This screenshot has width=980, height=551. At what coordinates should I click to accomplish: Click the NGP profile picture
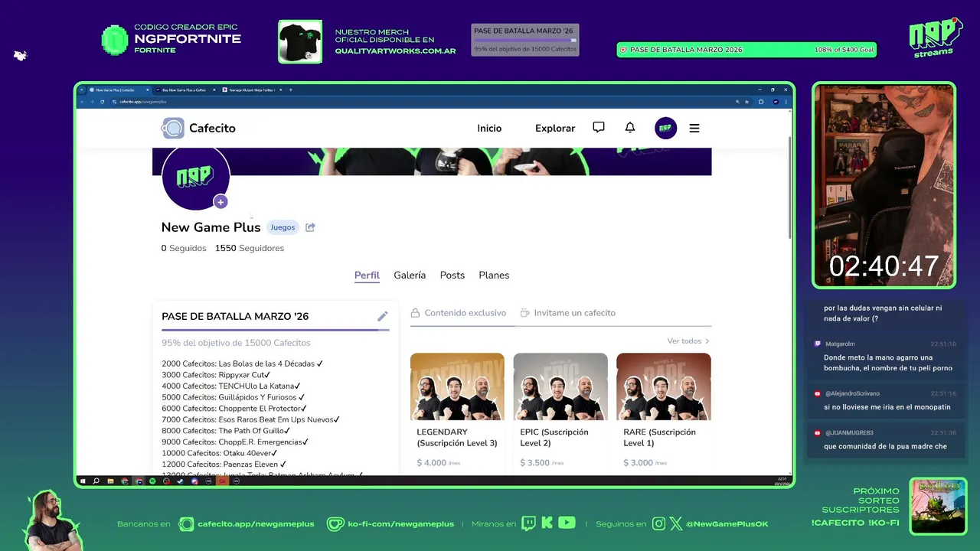click(x=195, y=178)
